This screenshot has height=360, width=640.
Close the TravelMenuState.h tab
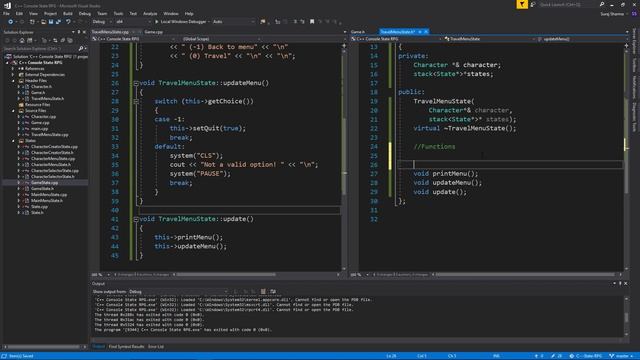tap(426, 32)
